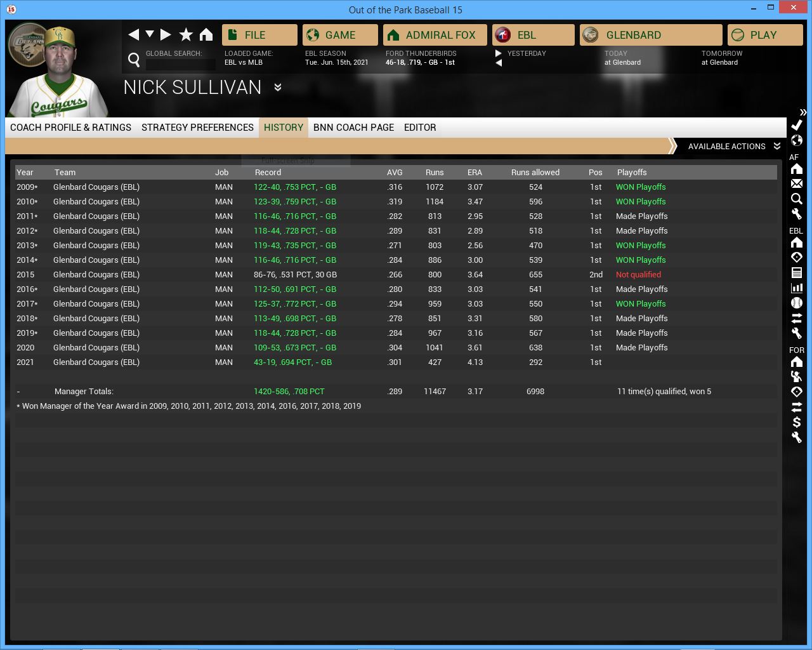Screen dimensions: 812x650
Task: Open the GAME menu
Action: pos(340,35)
